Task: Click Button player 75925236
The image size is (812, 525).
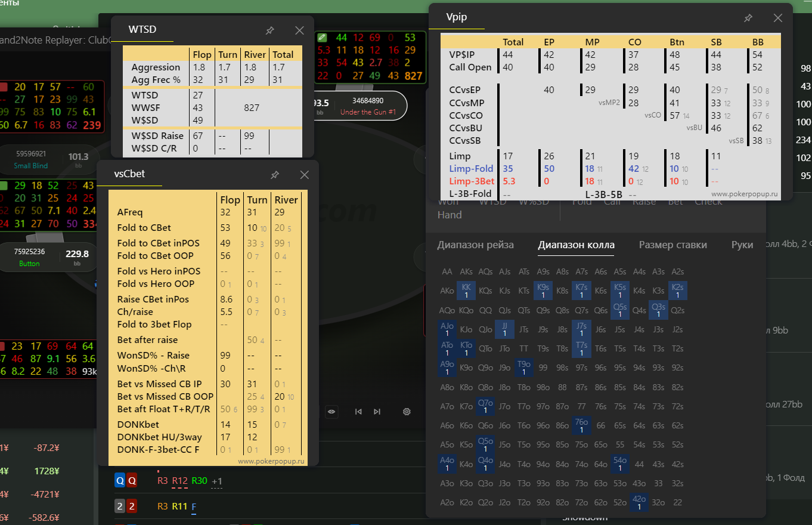Action: coord(29,258)
